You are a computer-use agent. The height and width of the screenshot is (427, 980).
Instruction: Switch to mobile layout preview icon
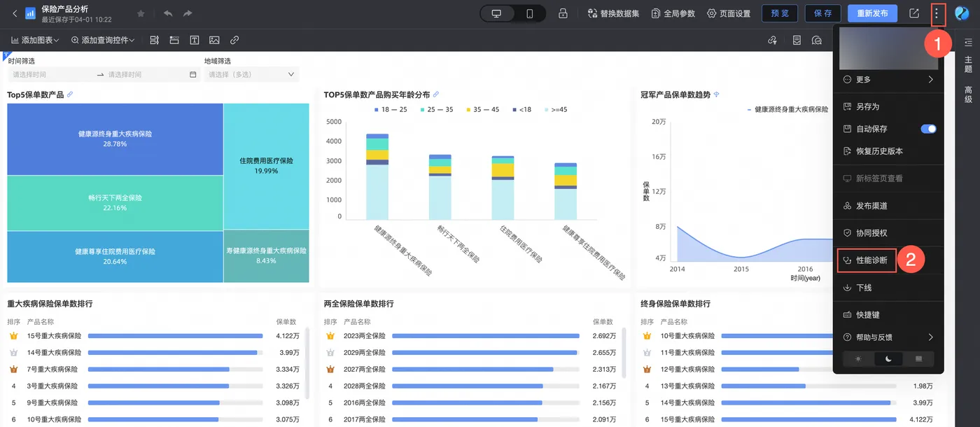[530, 13]
